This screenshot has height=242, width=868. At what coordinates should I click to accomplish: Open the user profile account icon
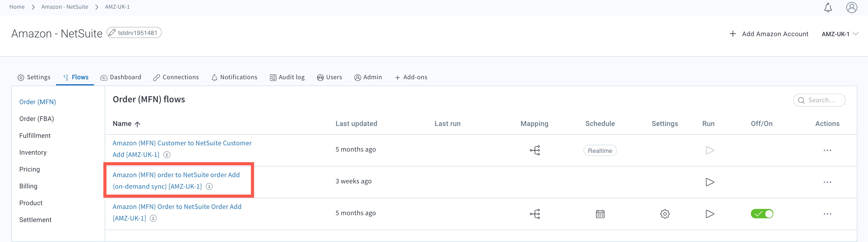pos(851,7)
